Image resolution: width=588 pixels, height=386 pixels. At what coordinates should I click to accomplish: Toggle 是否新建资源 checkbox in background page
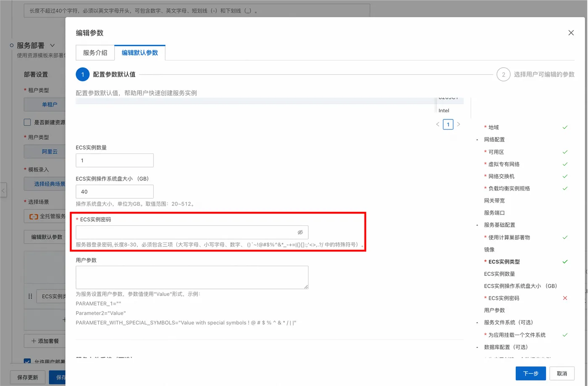[x=27, y=122]
